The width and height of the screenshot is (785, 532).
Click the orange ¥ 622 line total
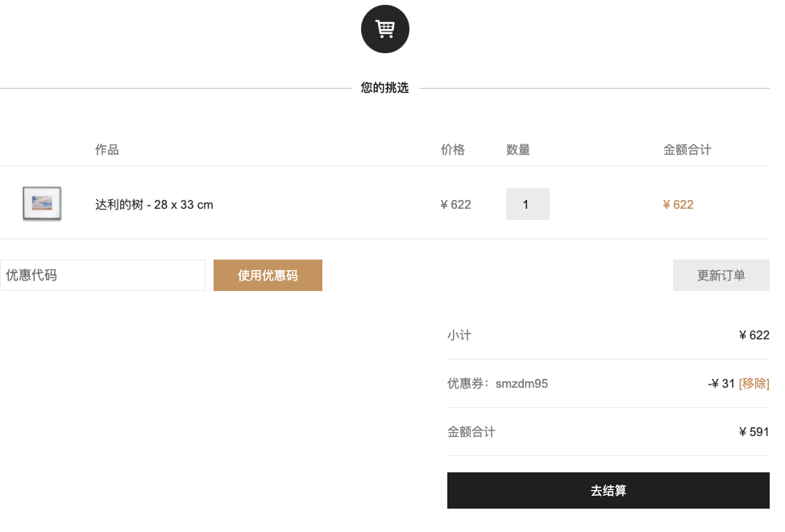(678, 205)
